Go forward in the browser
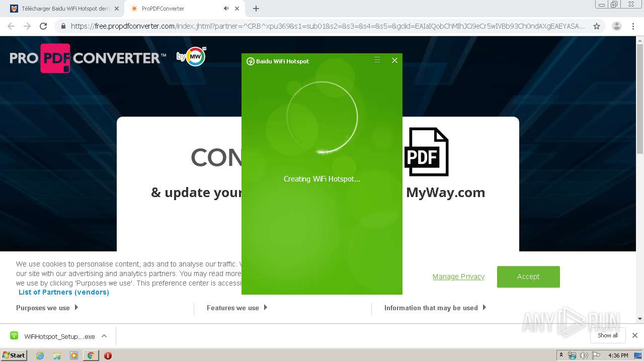The width and height of the screenshot is (644, 362). point(27,26)
